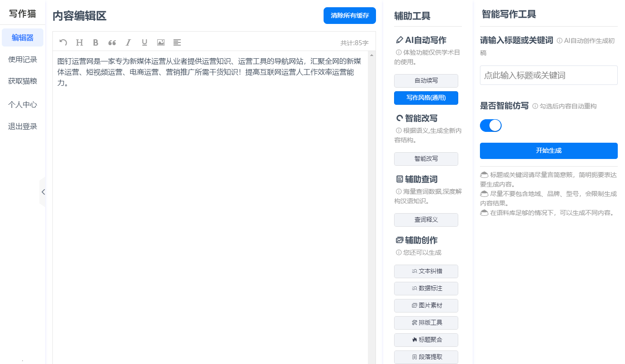Select 获取猫粮 from the sidebar

(23, 81)
